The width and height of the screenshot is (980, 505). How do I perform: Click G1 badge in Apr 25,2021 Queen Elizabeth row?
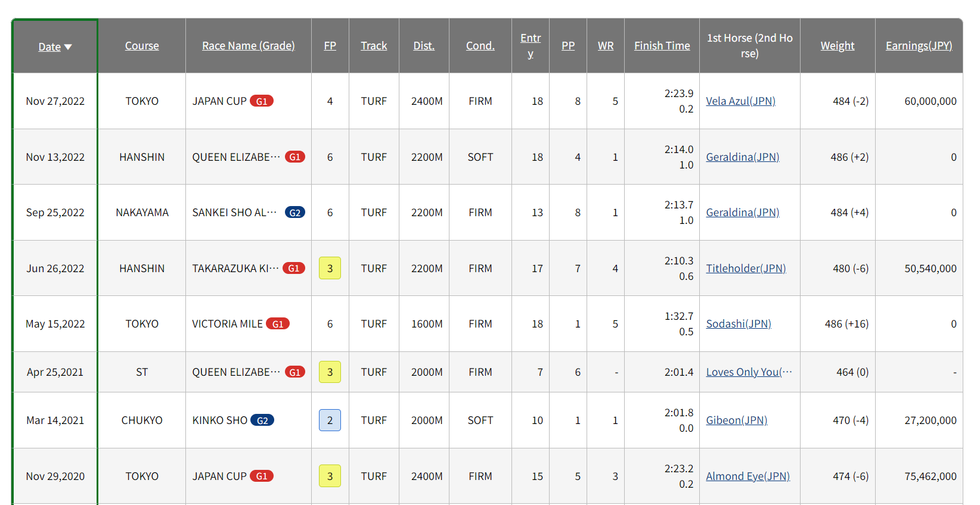295,372
